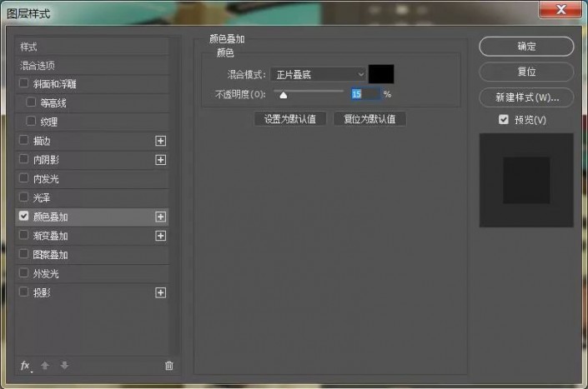The width and height of the screenshot is (588, 389).
Task: Enable the 斜面和浮雕 checkbox
Action: coord(23,83)
